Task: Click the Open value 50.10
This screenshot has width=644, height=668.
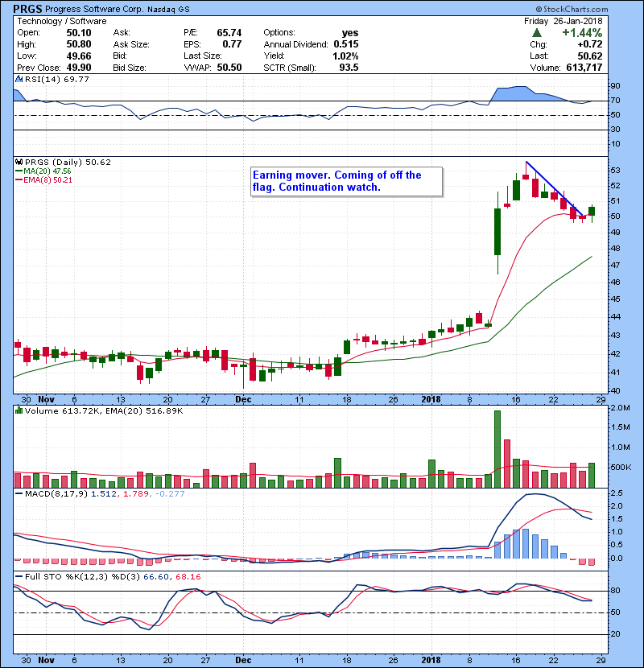Action: tap(79, 33)
